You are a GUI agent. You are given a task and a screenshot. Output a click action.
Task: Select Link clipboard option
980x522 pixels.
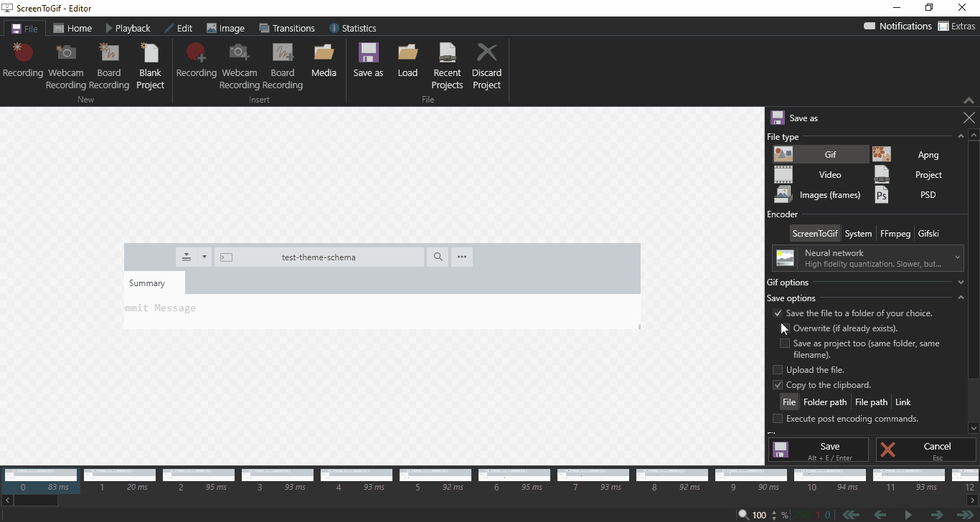click(x=903, y=402)
